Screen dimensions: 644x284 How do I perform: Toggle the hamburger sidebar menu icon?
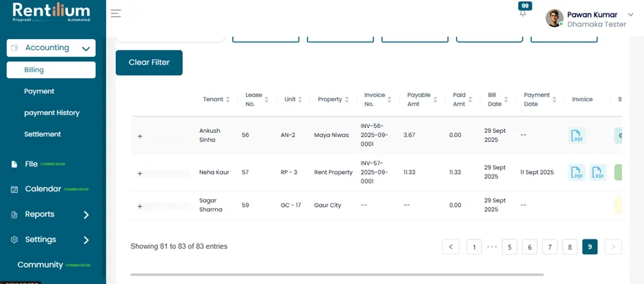coord(116,14)
